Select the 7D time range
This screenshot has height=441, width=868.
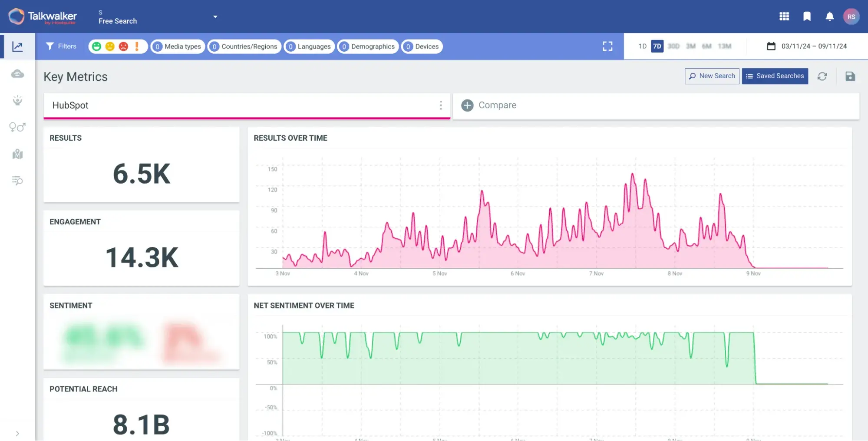(657, 46)
